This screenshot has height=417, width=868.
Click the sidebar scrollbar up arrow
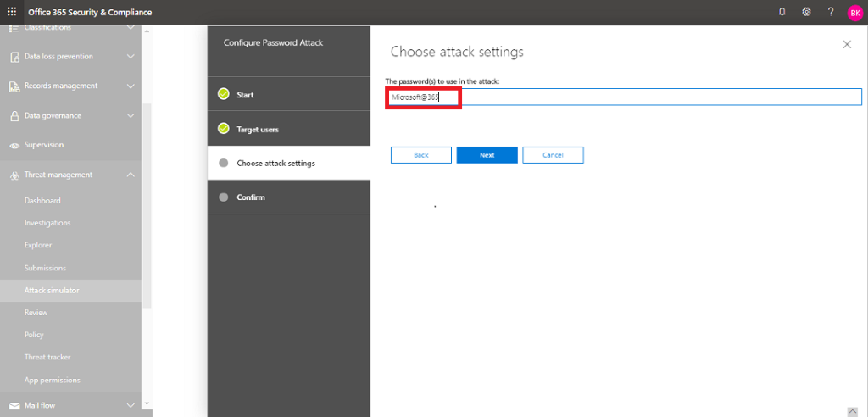(147, 31)
